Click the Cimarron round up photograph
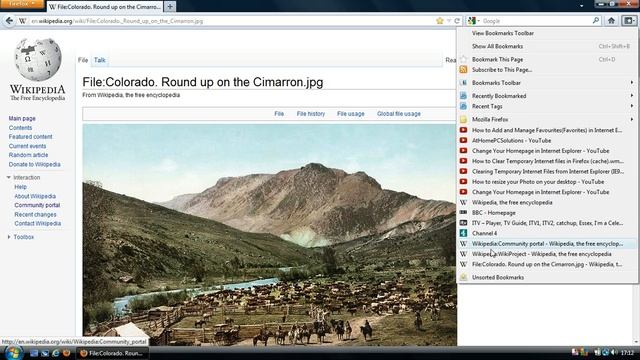This screenshot has width=640, height=360. coord(269,235)
